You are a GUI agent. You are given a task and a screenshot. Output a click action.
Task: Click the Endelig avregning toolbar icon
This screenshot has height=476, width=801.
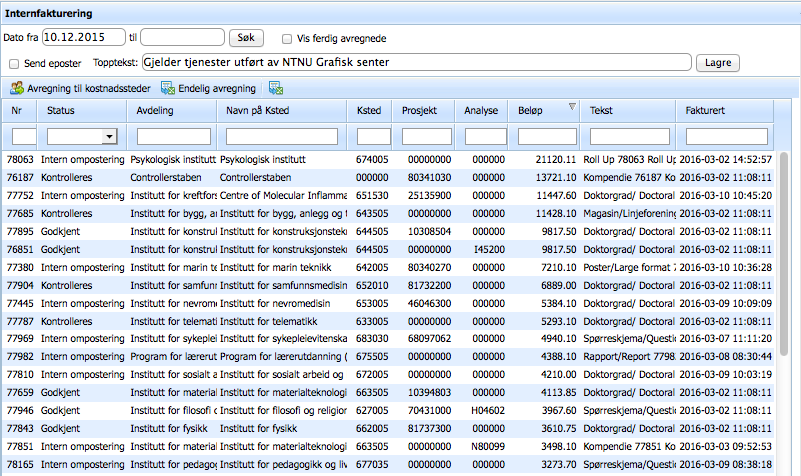(x=168, y=88)
